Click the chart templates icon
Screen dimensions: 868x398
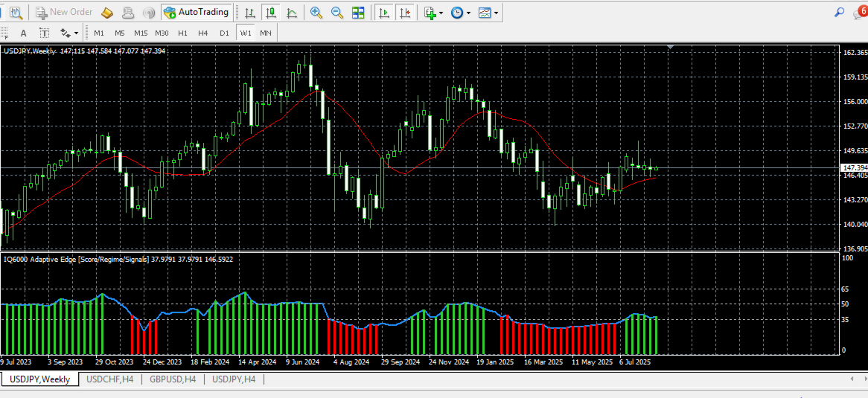(x=485, y=12)
